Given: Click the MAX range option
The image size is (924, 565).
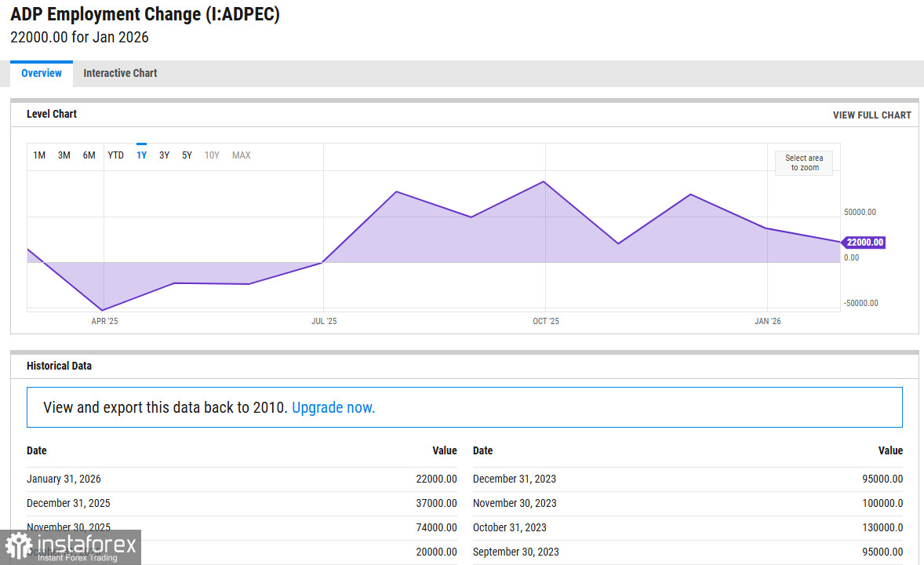Looking at the screenshot, I should 242,155.
